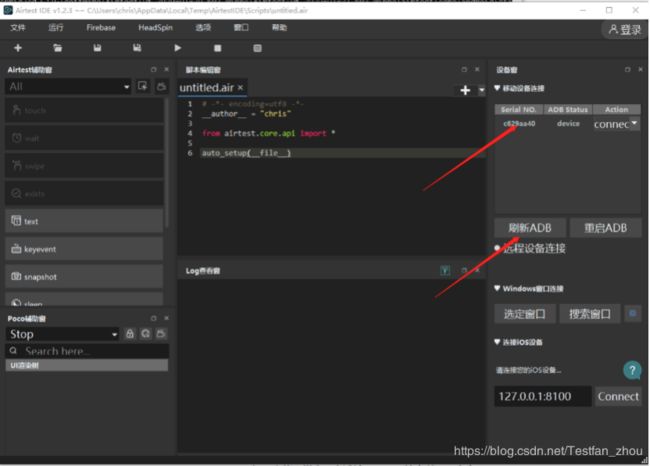Click the Poco refresh icon
The width and height of the screenshot is (650, 466).
(x=146, y=334)
